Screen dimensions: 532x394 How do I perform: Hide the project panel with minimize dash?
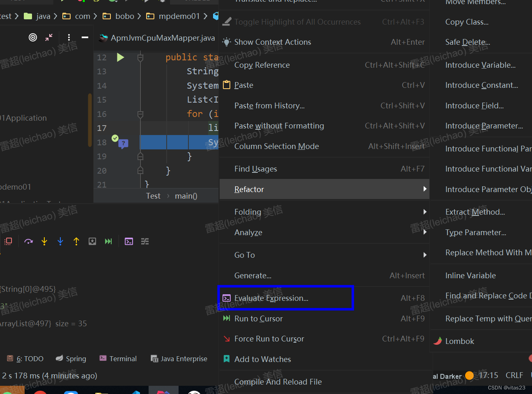pyautogui.click(x=85, y=37)
